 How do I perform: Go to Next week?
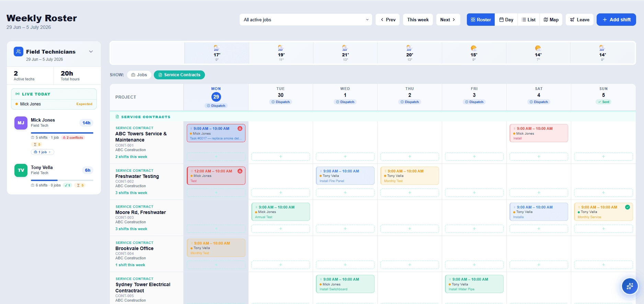point(448,20)
